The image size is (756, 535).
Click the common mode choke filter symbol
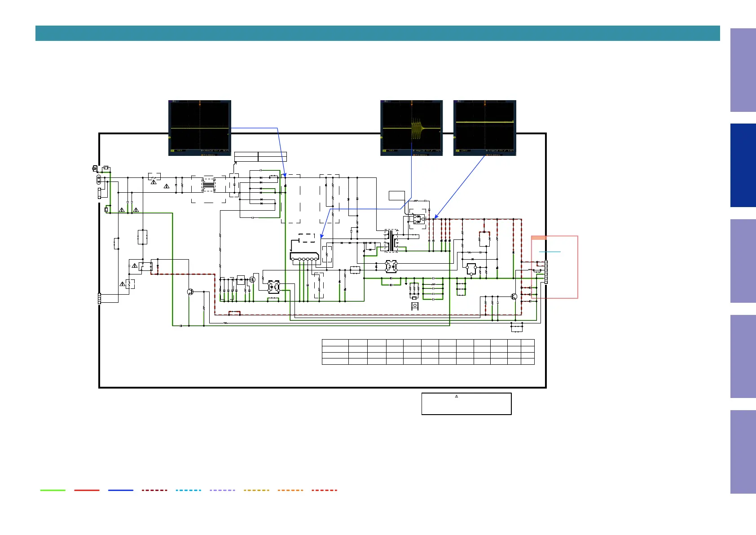208,185
